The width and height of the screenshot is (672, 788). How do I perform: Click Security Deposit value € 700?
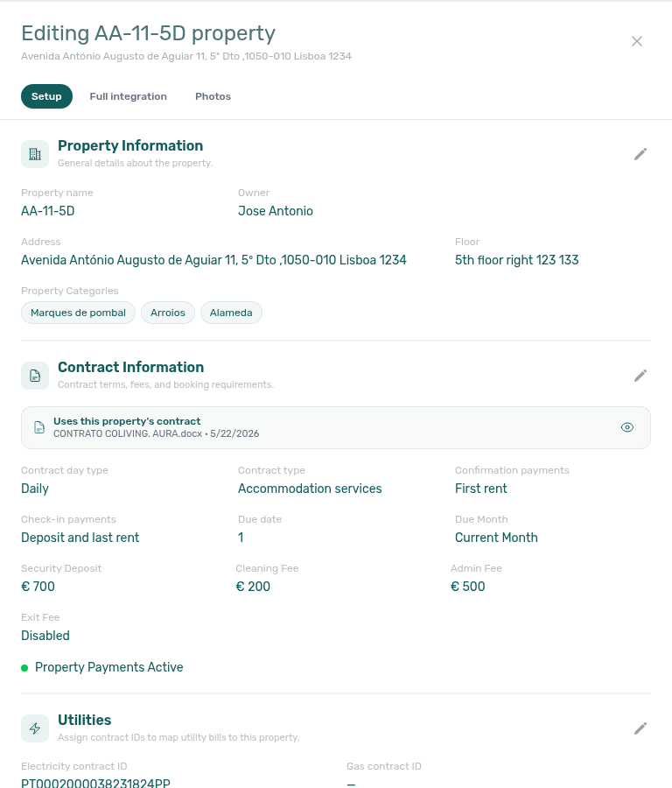(38, 587)
